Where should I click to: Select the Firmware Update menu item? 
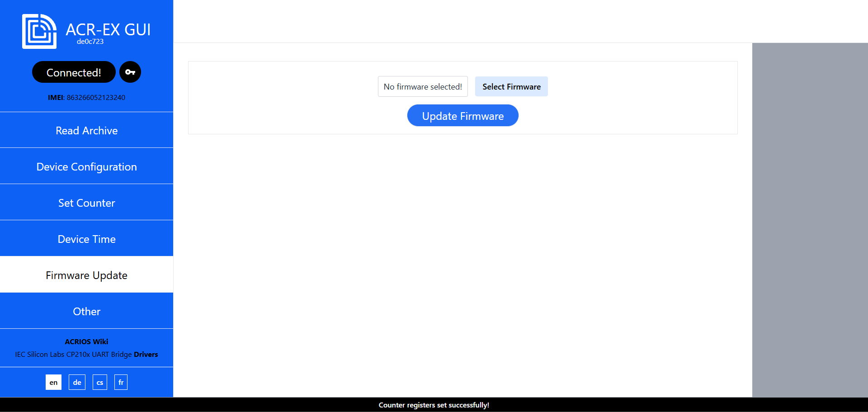[x=86, y=275]
